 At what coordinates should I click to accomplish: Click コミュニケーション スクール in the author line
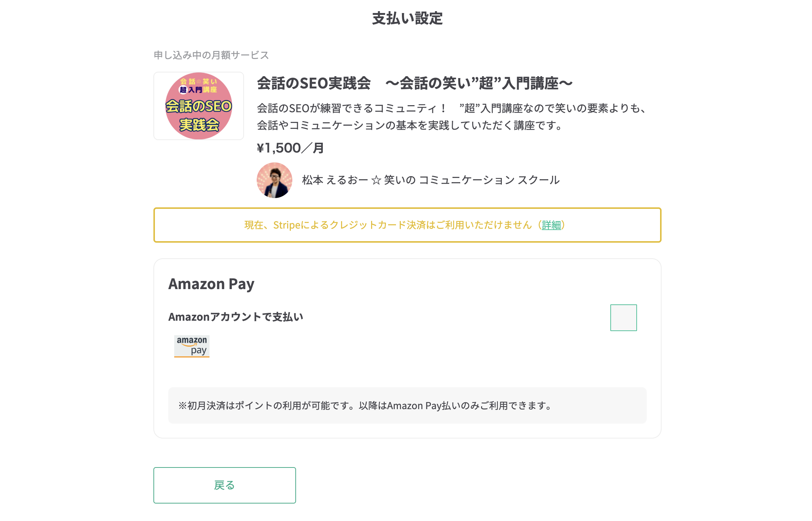[x=489, y=180]
